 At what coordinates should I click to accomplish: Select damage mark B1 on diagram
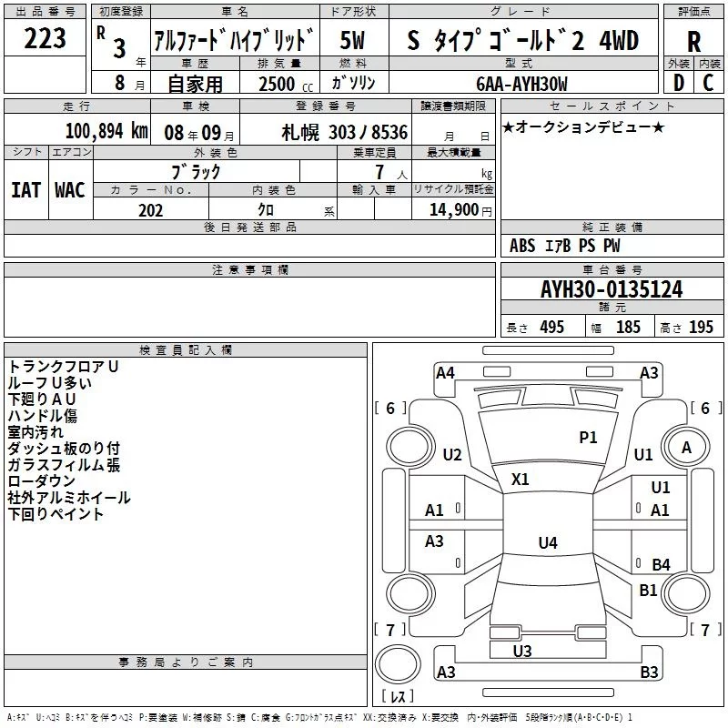coord(648,590)
